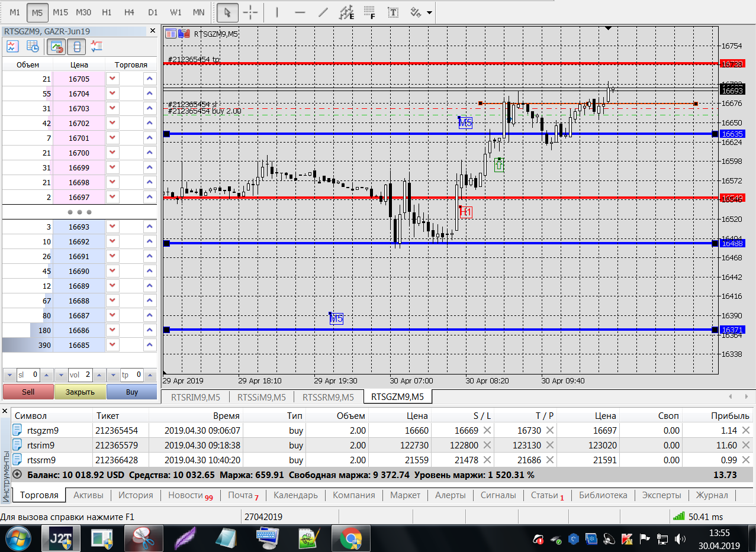Select the trendline drawing tool

click(323, 12)
